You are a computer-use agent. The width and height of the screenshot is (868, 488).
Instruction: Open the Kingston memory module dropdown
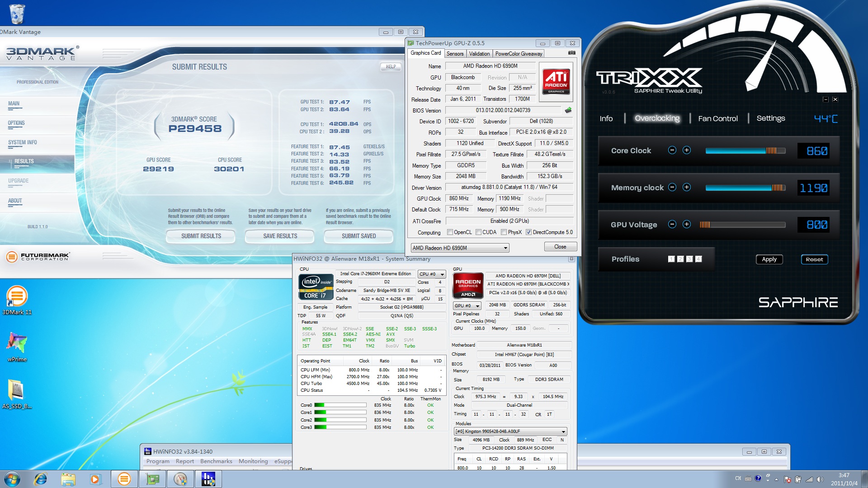point(510,431)
